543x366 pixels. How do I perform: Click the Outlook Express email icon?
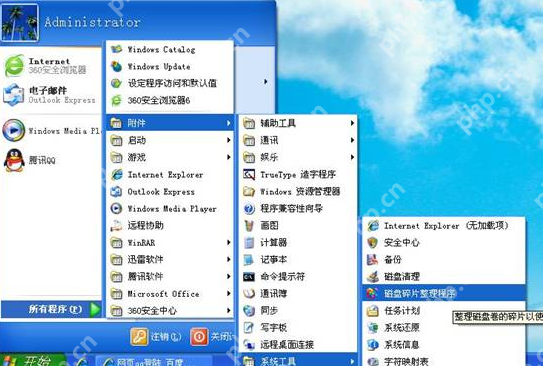click(x=14, y=95)
